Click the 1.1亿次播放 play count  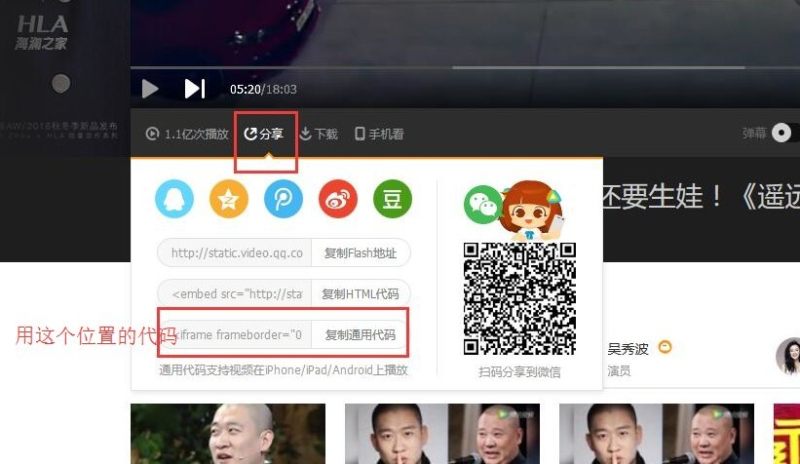tap(187, 134)
